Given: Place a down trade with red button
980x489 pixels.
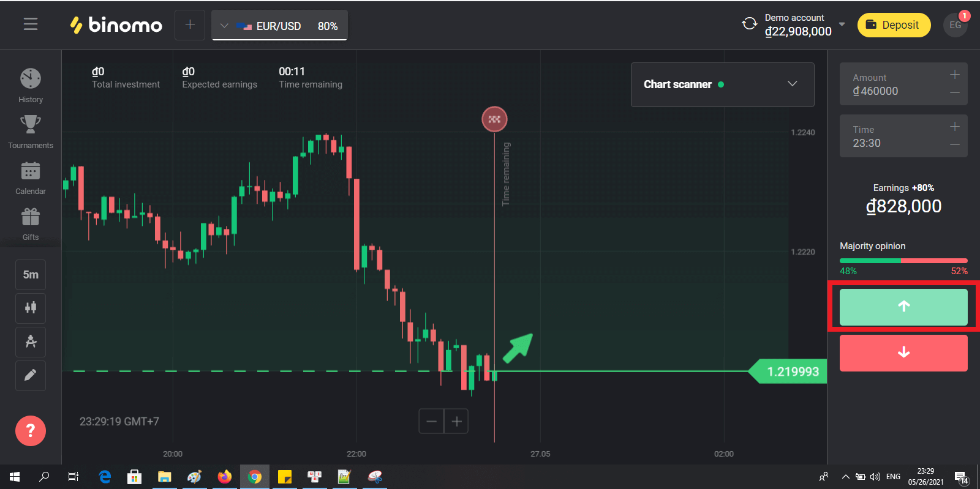Looking at the screenshot, I should pos(903,353).
